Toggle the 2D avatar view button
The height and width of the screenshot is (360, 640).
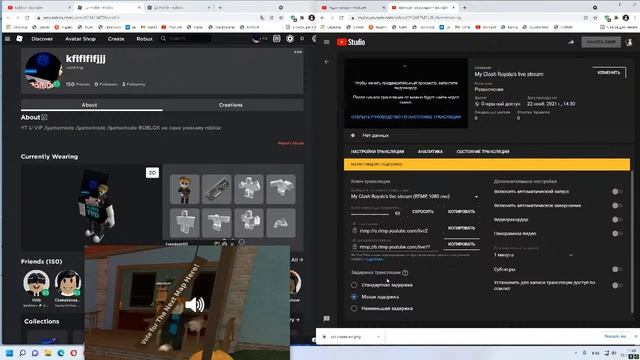(152, 173)
